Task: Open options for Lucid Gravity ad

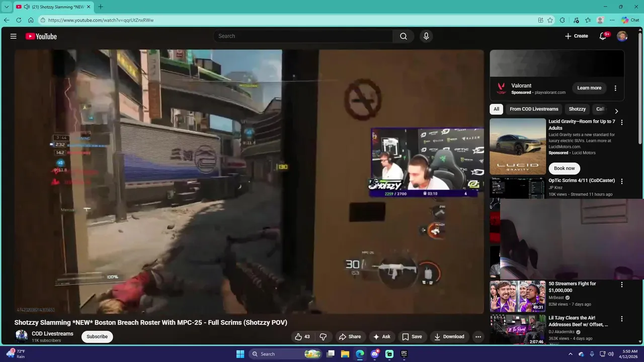Action: (622, 122)
